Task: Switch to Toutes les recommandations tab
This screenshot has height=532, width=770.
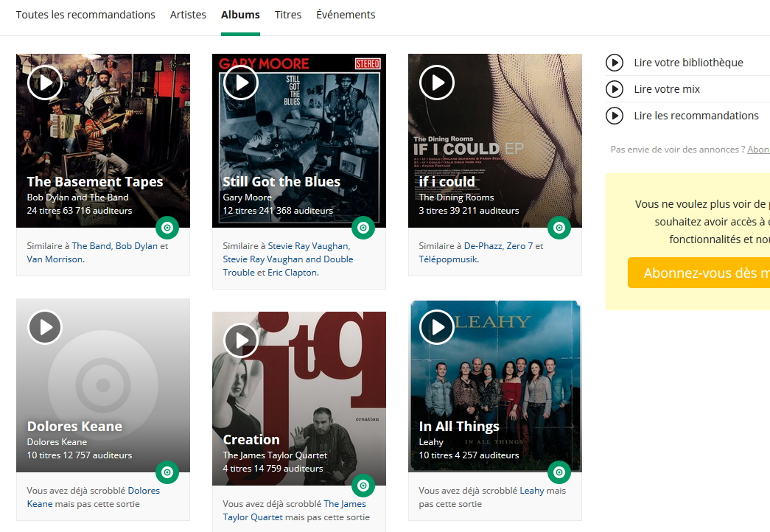Action: (x=85, y=15)
